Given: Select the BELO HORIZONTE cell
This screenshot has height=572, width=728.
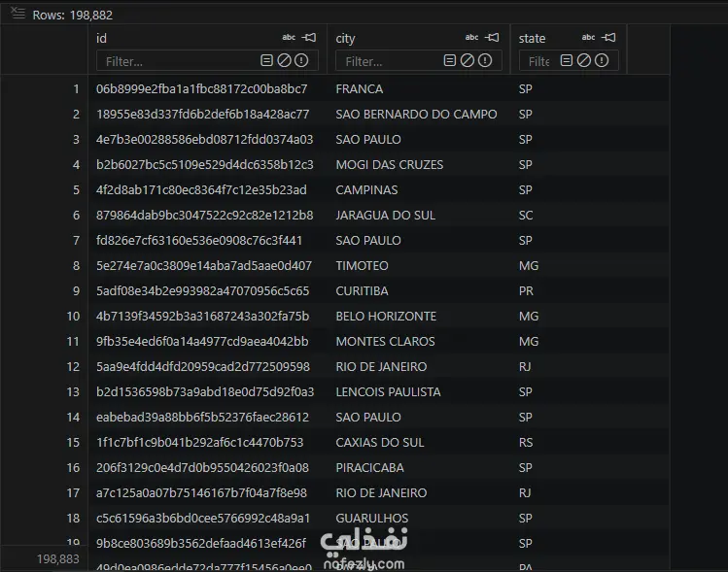Looking at the screenshot, I should [386, 317].
